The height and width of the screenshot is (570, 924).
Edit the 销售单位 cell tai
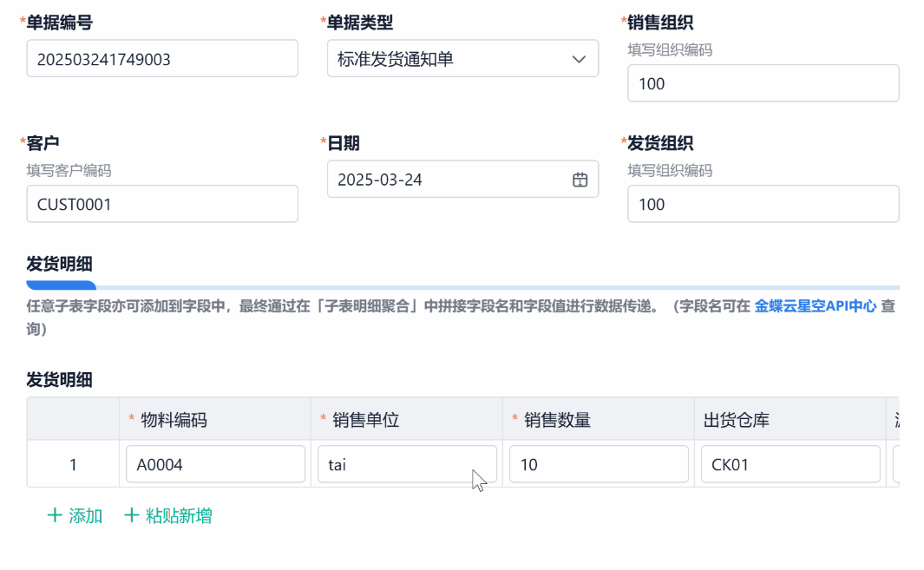coord(407,464)
